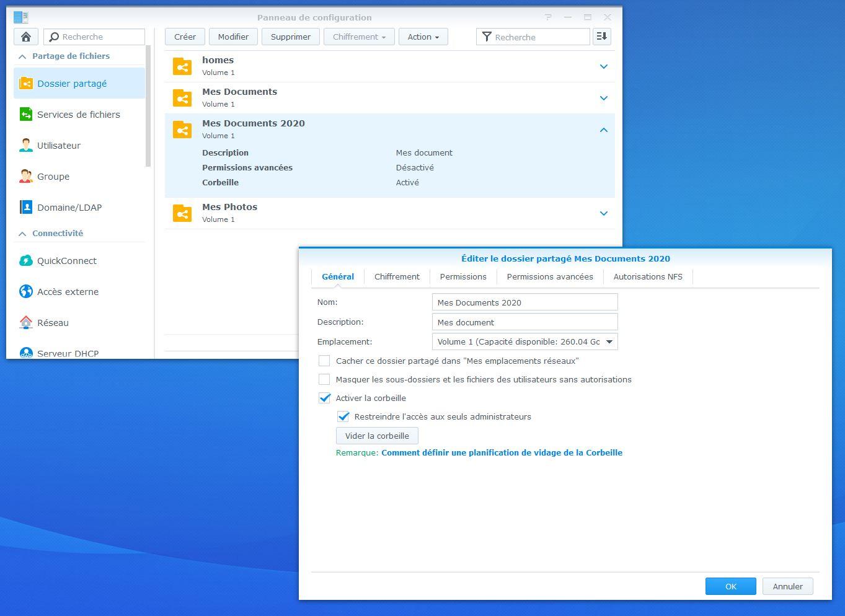The height and width of the screenshot is (616, 845).
Task: Click the sort order icon button
Action: (x=601, y=37)
